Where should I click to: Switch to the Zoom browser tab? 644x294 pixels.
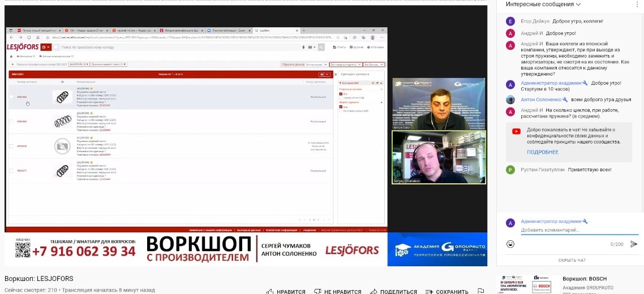[229, 31]
